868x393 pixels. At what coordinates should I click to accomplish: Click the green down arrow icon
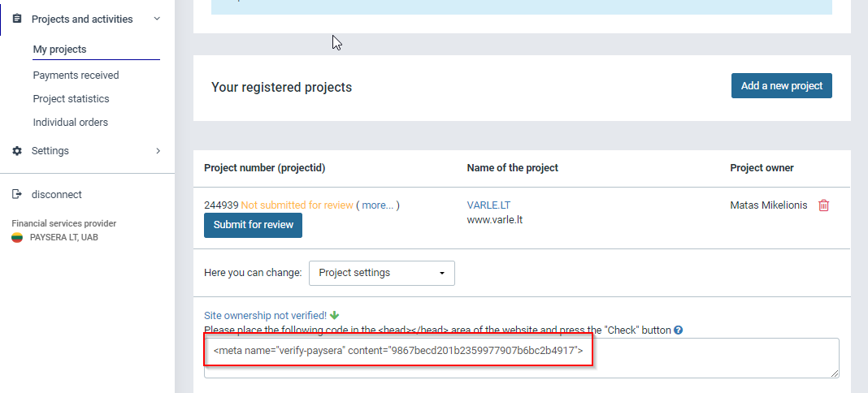335,315
